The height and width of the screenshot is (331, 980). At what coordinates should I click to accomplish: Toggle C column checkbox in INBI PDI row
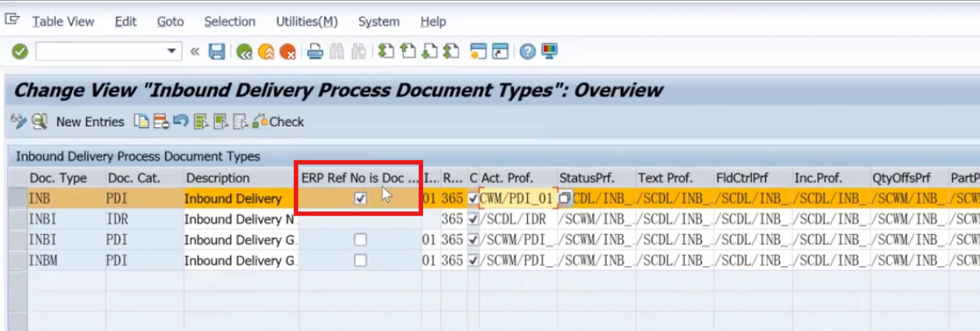474,240
